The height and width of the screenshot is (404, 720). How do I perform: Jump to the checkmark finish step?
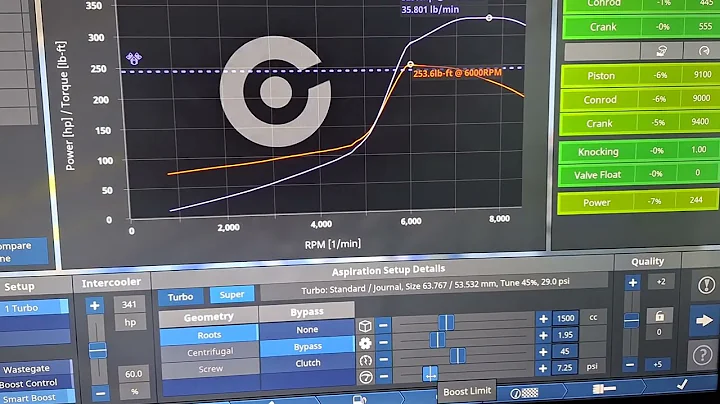click(682, 385)
